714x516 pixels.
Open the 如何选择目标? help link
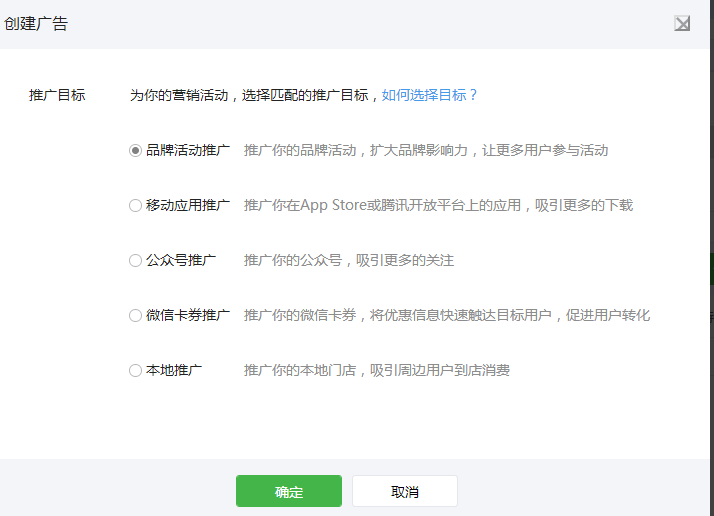pyautogui.click(x=429, y=95)
